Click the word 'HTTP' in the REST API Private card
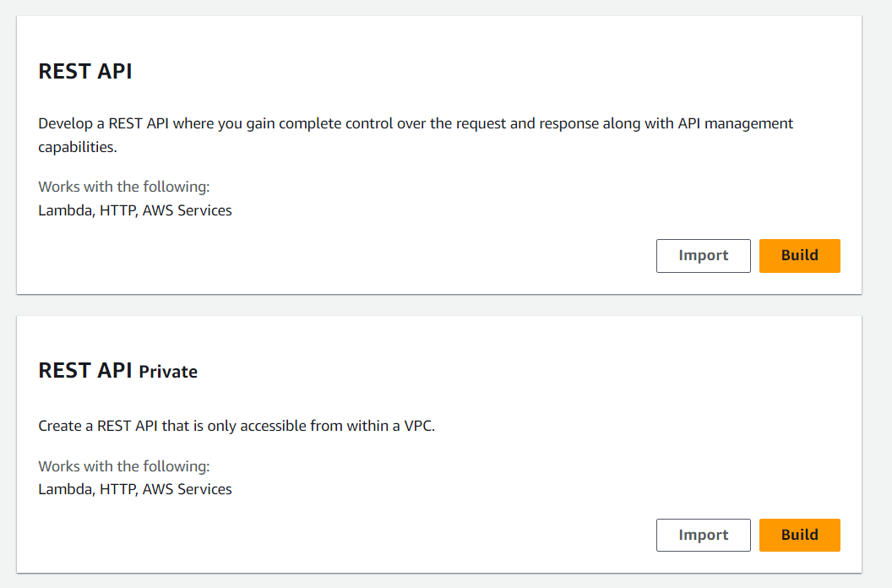Screen dimensions: 892x588 point(117,489)
